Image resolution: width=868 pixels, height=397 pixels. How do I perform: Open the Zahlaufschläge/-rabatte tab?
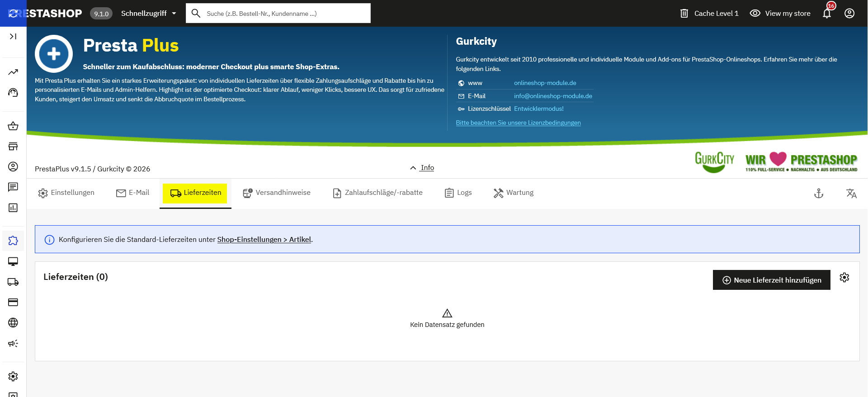coord(378,193)
